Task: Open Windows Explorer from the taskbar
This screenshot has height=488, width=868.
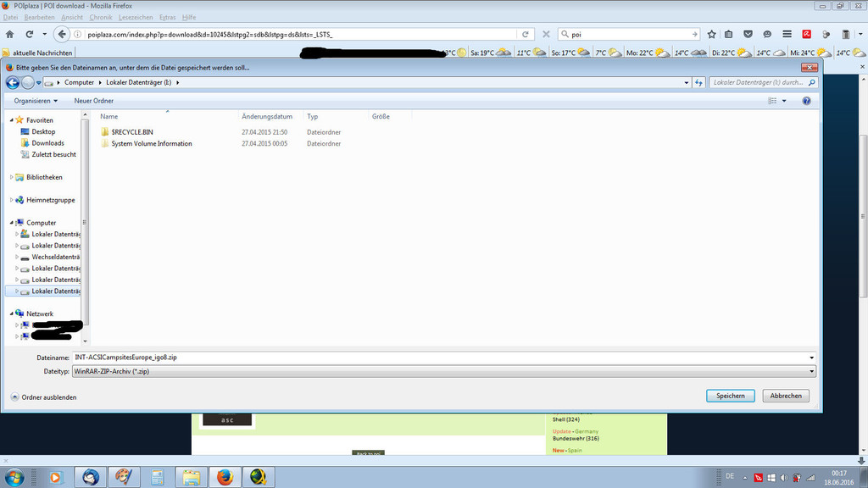Action: pyautogui.click(x=191, y=477)
